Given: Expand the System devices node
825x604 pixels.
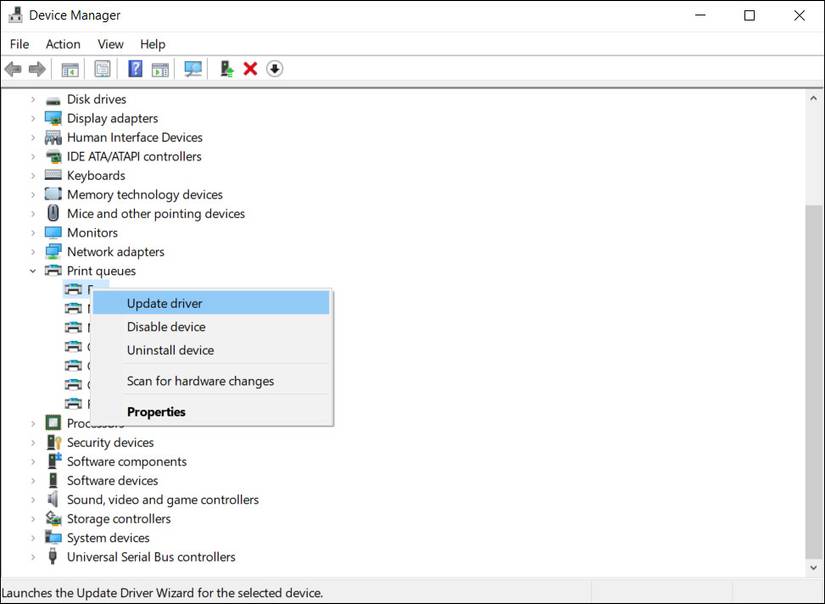Looking at the screenshot, I should (x=33, y=538).
